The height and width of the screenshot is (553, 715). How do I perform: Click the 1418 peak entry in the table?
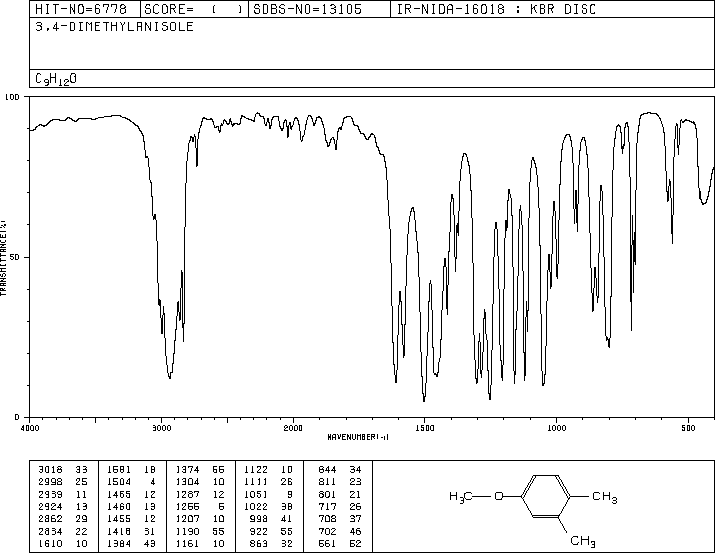coord(131,532)
